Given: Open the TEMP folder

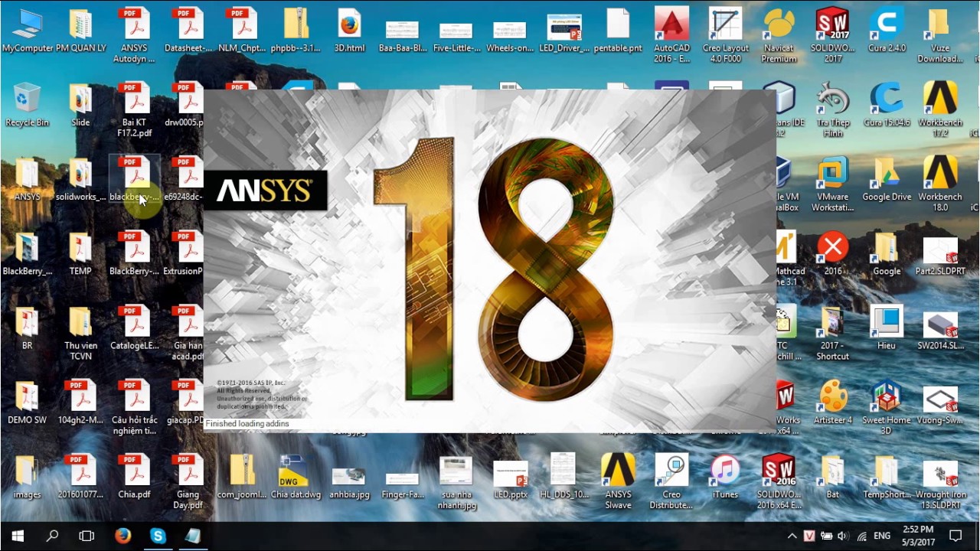Looking at the screenshot, I should [x=80, y=253].
